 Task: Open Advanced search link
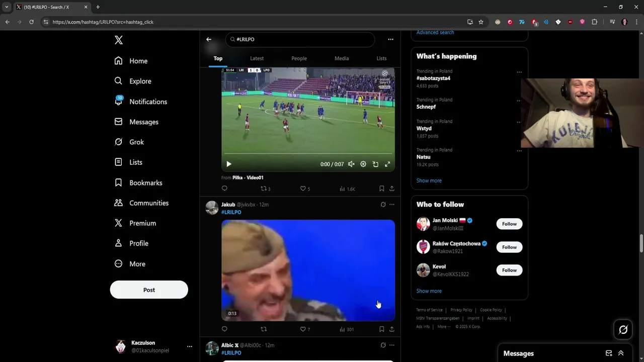point(435,32)
